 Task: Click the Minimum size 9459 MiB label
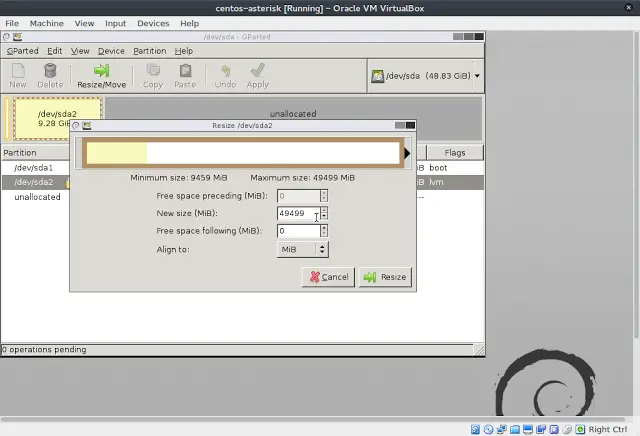179,178
